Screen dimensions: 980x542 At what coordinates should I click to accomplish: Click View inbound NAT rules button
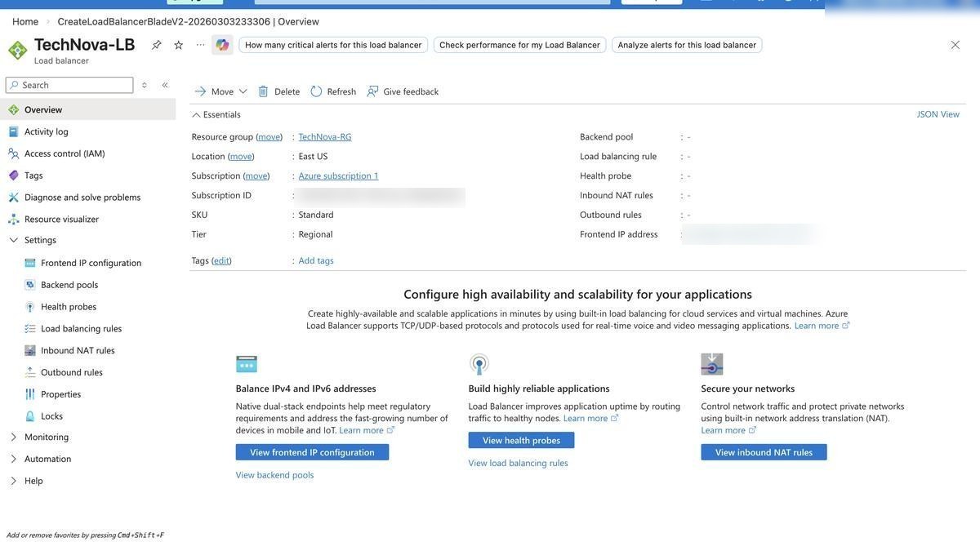(764, 452)
